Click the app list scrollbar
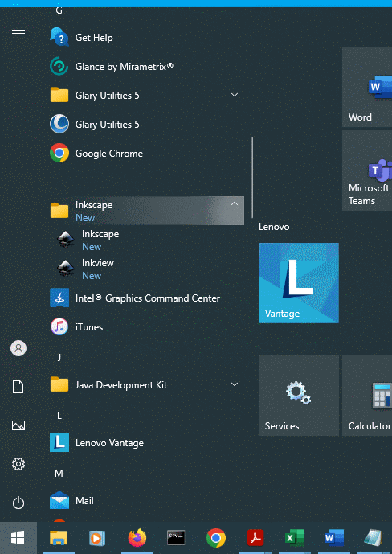 tap(252, 178)
